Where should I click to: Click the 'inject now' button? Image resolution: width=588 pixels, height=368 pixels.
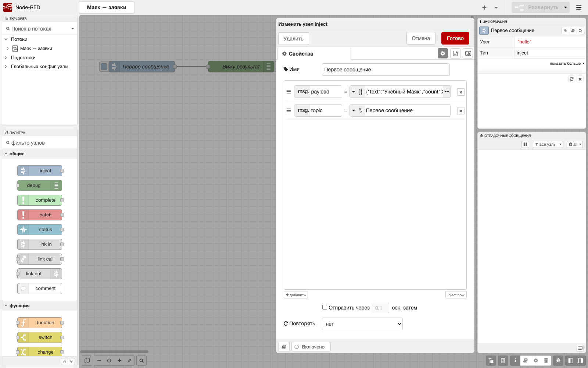pyautogui.click(x=456, y=295)
